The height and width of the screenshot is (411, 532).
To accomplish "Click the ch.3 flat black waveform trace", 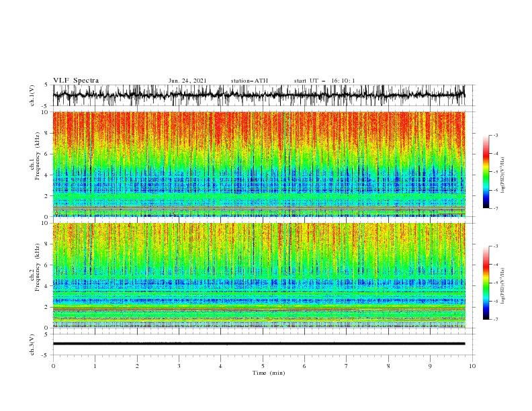I will (259, 344).
